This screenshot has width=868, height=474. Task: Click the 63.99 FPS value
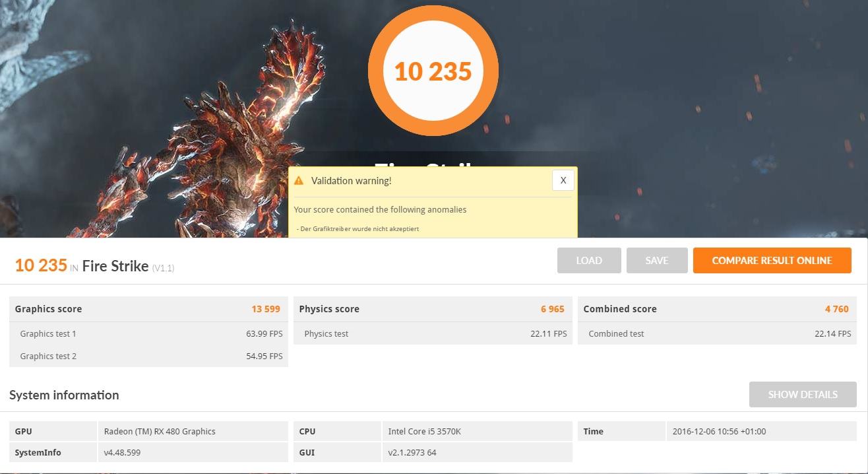point(264,334)
